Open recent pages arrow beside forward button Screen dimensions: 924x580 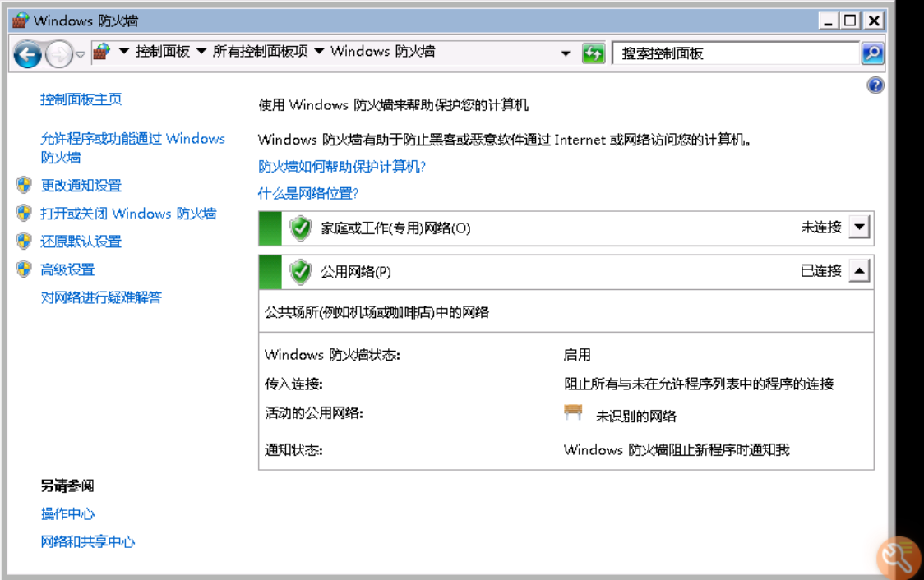click(80, 54)
